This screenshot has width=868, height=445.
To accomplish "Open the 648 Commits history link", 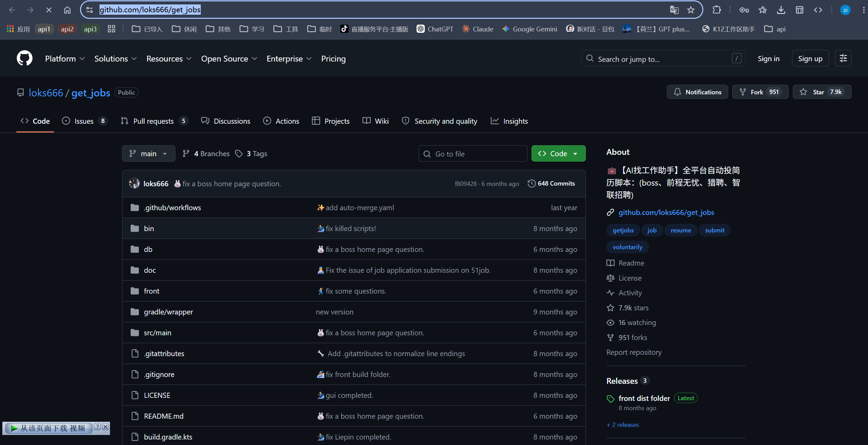I will [x=551, y=184].
